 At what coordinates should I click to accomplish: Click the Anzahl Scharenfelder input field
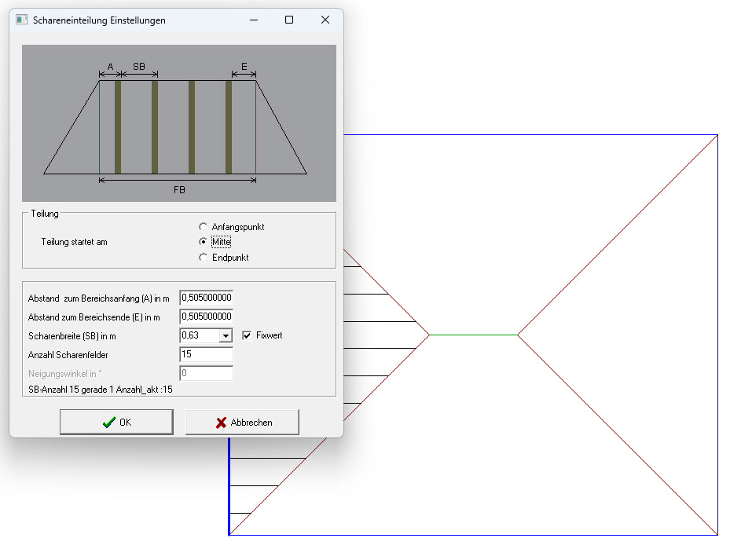(x=207, y=354)
